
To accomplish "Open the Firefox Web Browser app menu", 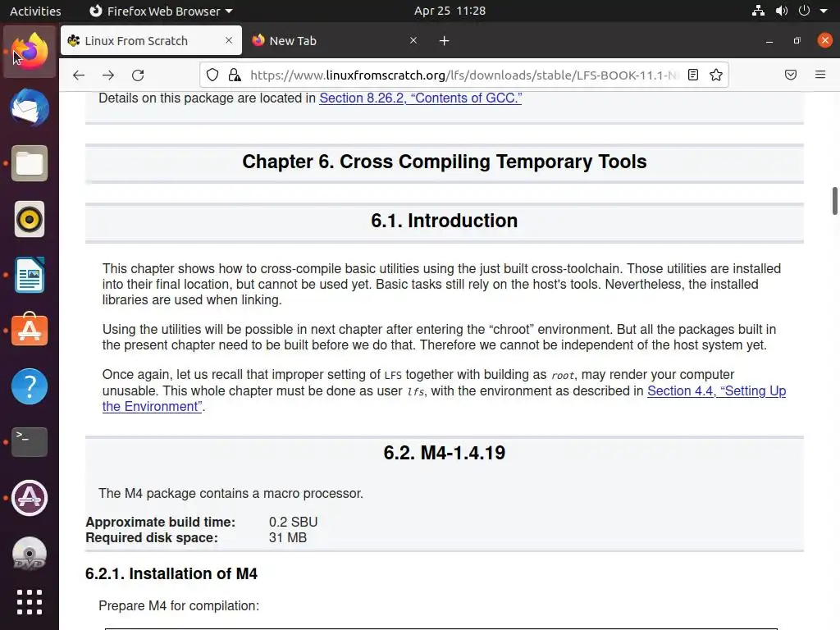I will point(161,11).
